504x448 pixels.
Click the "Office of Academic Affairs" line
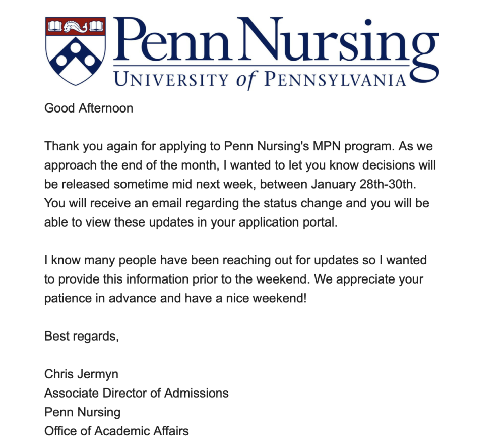116,431
